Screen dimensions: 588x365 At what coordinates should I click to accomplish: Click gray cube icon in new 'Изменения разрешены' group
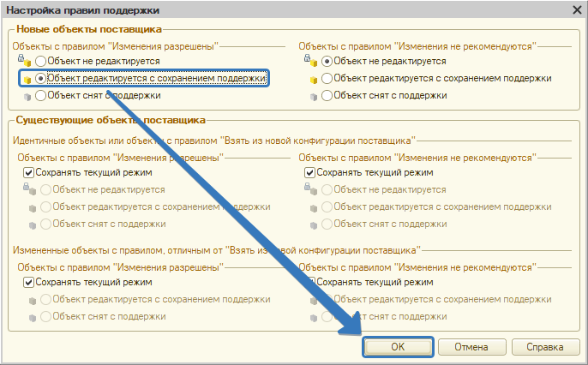pos(27,95)
